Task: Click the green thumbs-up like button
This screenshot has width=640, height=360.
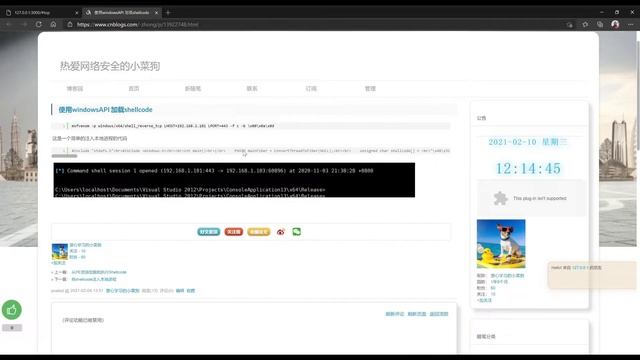Action: (x=12, y=310)
